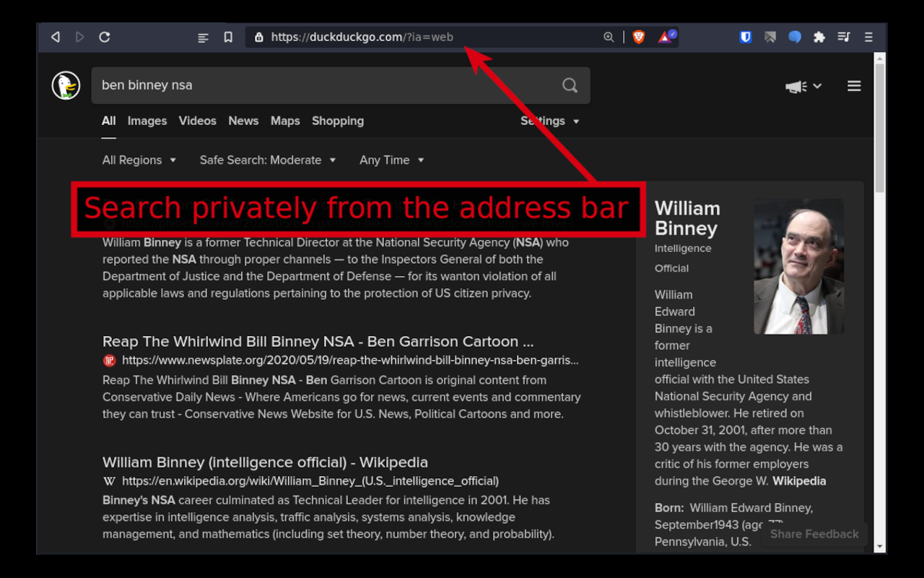
Task: Click the scrollbar up arrow
Action: (880, 58)
